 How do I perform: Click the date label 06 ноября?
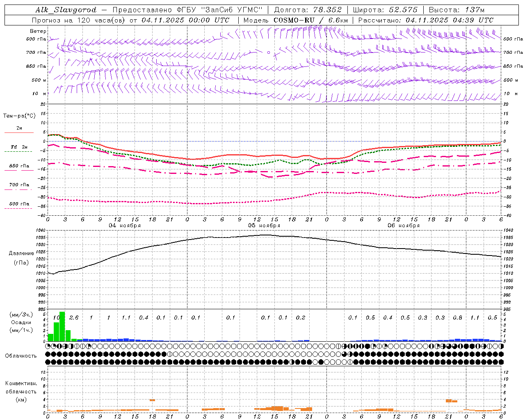coord(404,226)
